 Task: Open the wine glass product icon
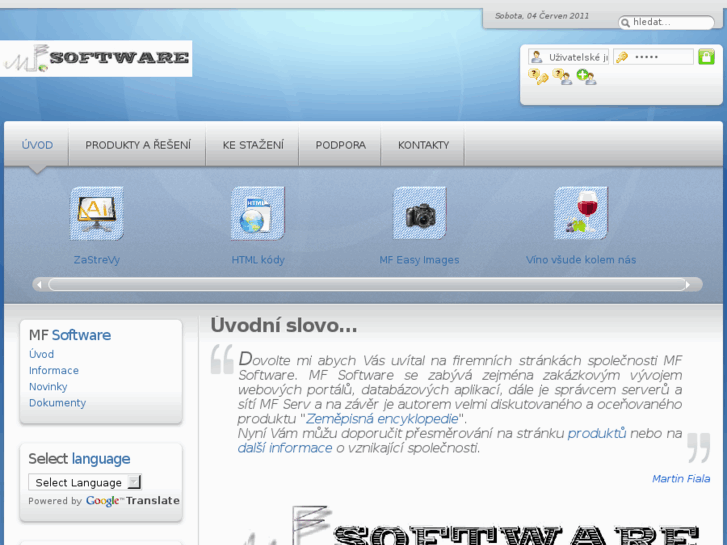580,213
